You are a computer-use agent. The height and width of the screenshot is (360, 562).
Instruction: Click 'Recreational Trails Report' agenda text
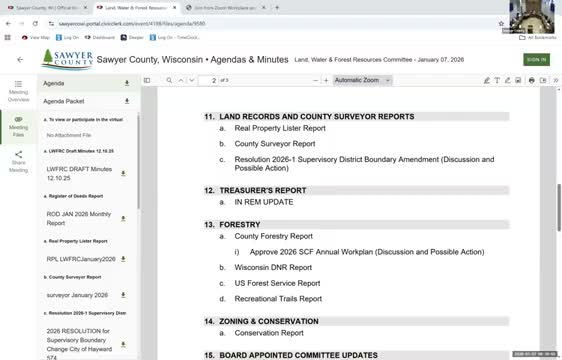pyautogui.click(x=278, y=299)
